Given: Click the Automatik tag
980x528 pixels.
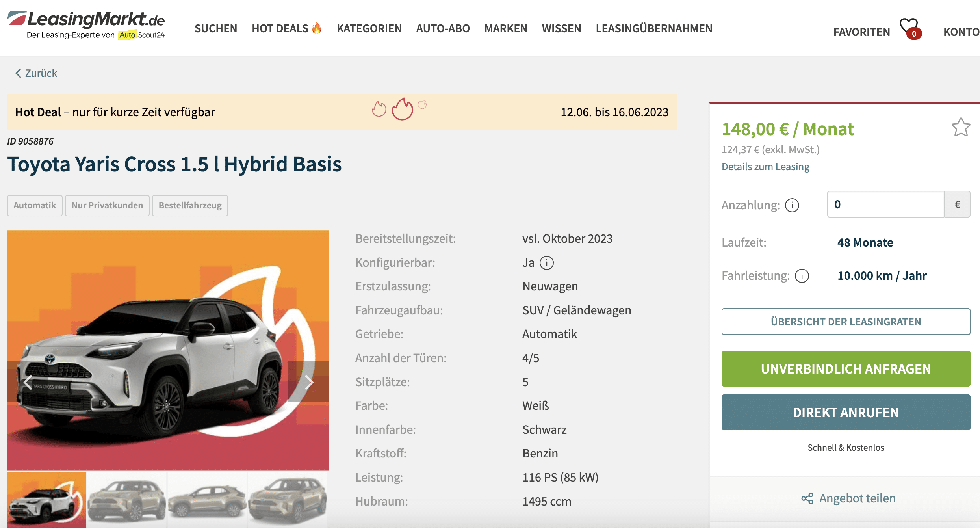Looking at the screenshot, I should (35, 206).
